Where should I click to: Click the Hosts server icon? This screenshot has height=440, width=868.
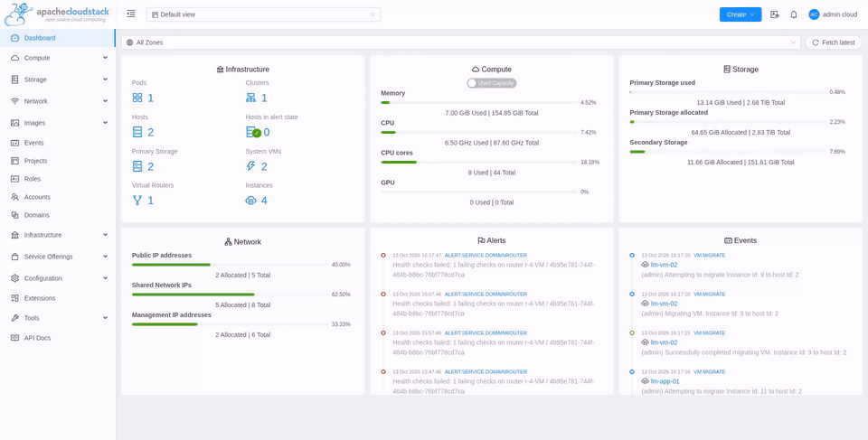click(137, 132)
